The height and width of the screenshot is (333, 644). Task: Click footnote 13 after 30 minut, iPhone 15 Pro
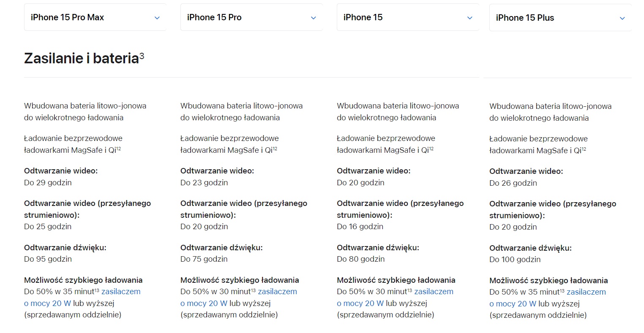[254, 290]
